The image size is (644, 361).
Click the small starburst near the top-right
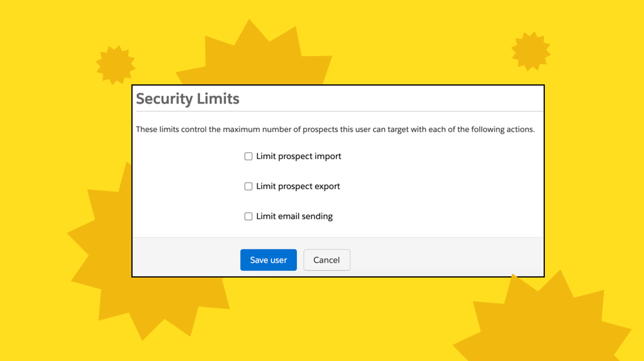531,51
